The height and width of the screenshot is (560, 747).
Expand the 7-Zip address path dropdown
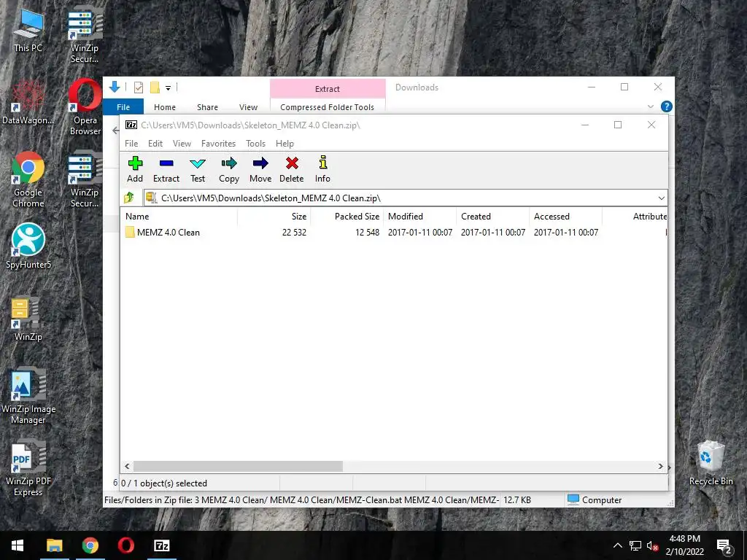pyautogui.click(x=661, y=198)
